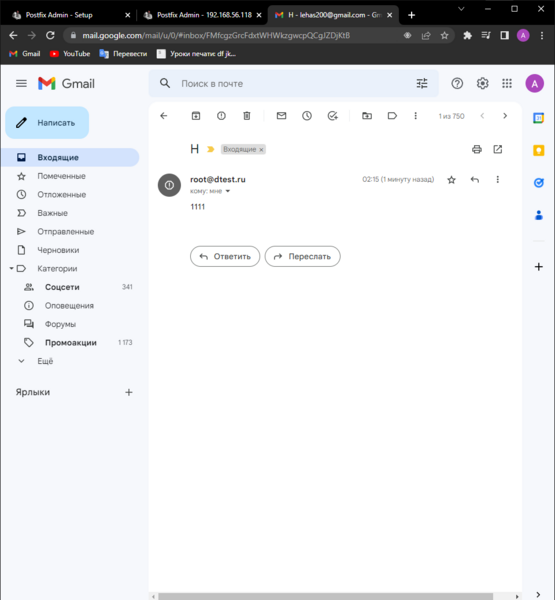Image resolution: width=555 pixels, height=600 pixels.
Task: Add the message to Tasks
Action: pos(333,116)
